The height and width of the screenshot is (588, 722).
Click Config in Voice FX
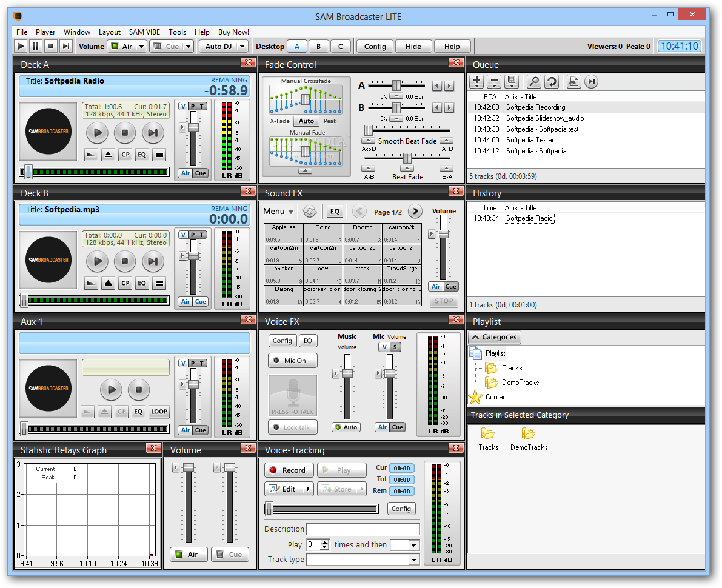point(282,341)
